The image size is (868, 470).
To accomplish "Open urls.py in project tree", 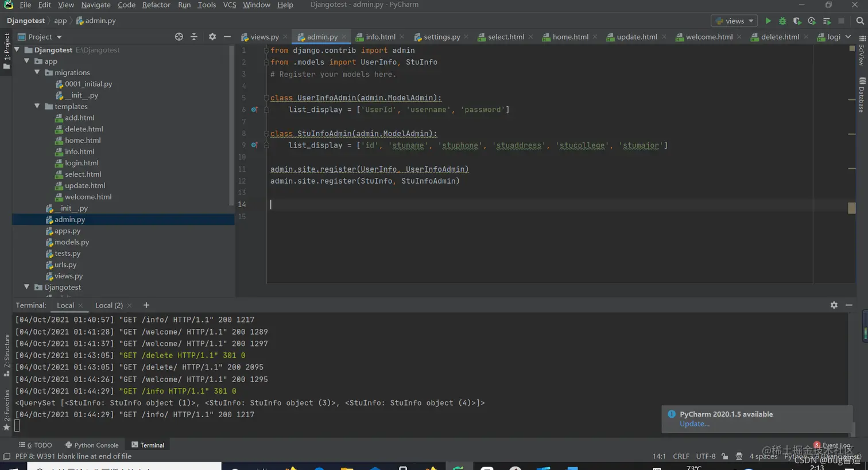I will pyautogui.click(x=61, y=265).
